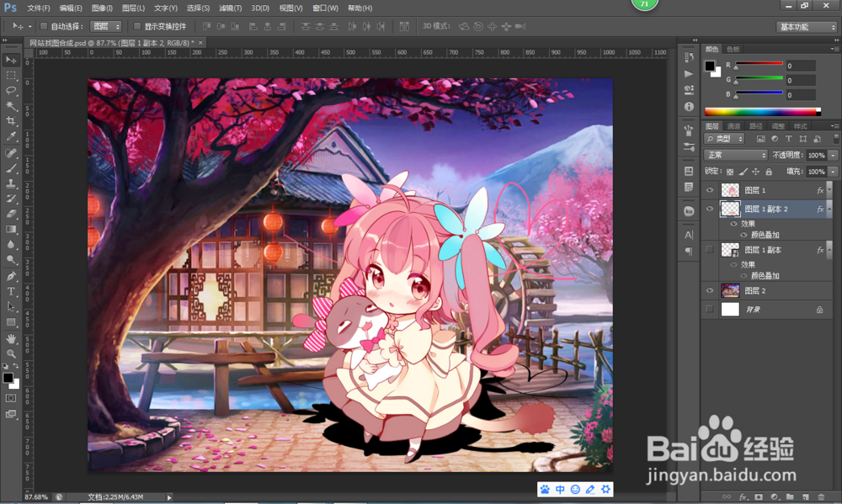Screen dimensions: 842x504
Task: Open the 类型 layer filter dropdown
Action: [x=724, y=139]
